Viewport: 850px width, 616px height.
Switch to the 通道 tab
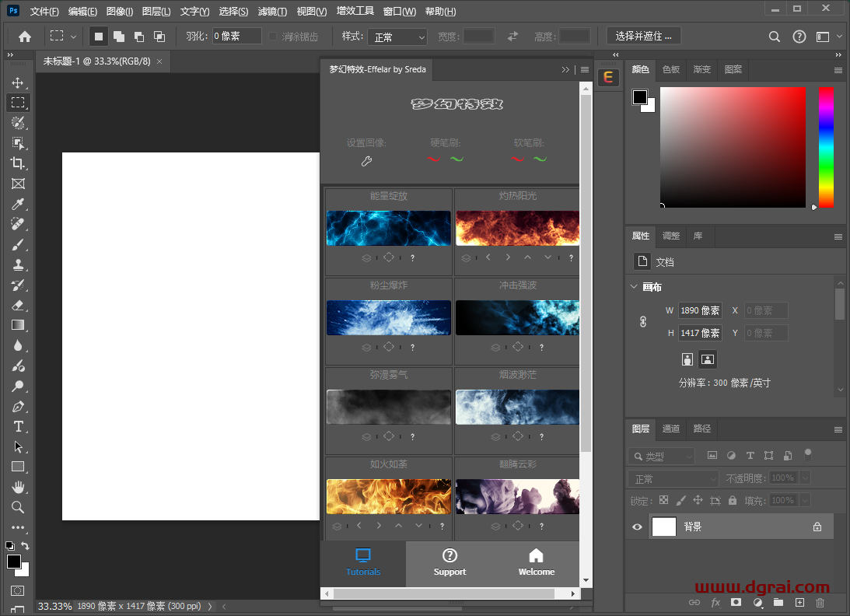(x=670, y=429)
